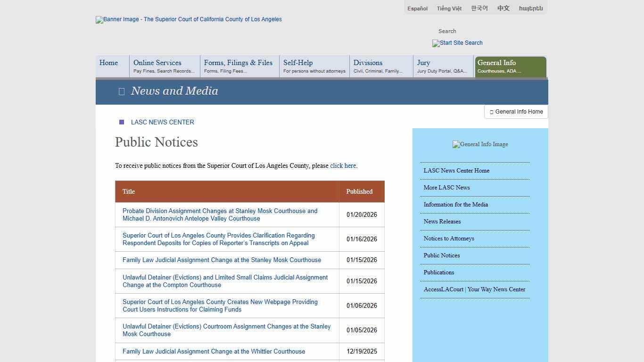644x362 pixels.
Task: Open the Family Law Judicial Assignment Change at Whittier
Action: (214, 352)
